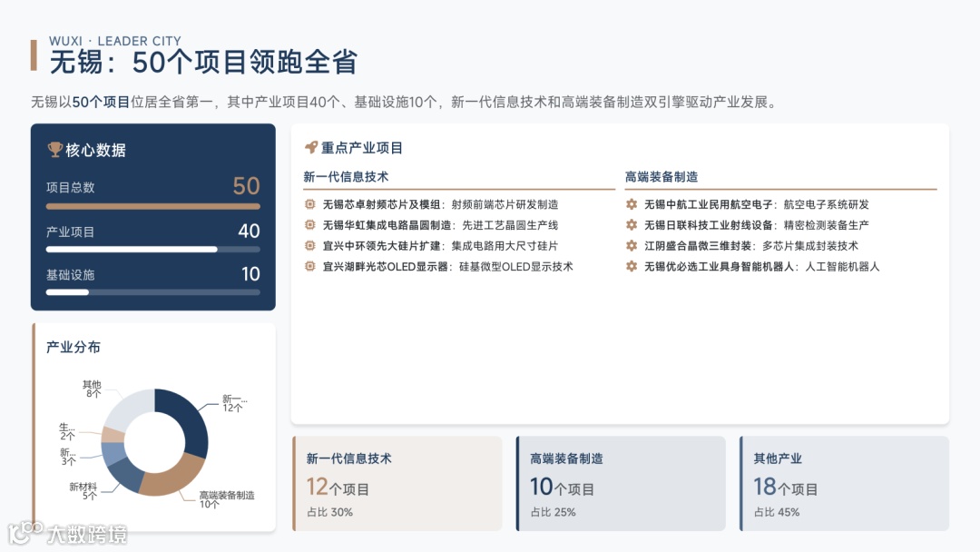The image size is (980, 552).
Task: Click the 产业项目 progress bar
Action: pos(153,250)
